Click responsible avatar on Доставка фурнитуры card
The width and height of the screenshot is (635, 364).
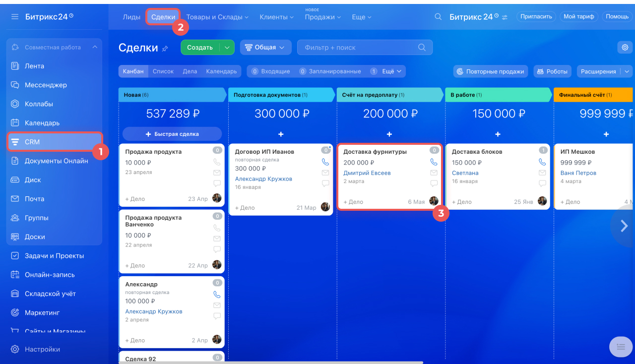tap(434, 201)
